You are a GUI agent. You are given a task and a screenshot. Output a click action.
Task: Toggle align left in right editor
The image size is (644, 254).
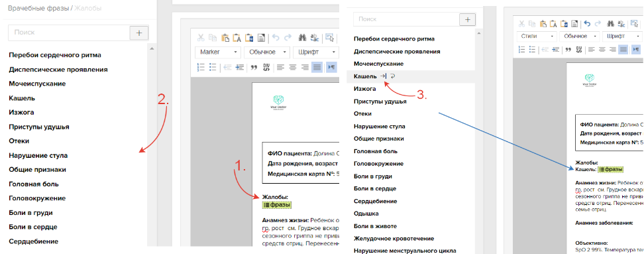(592, 49)
